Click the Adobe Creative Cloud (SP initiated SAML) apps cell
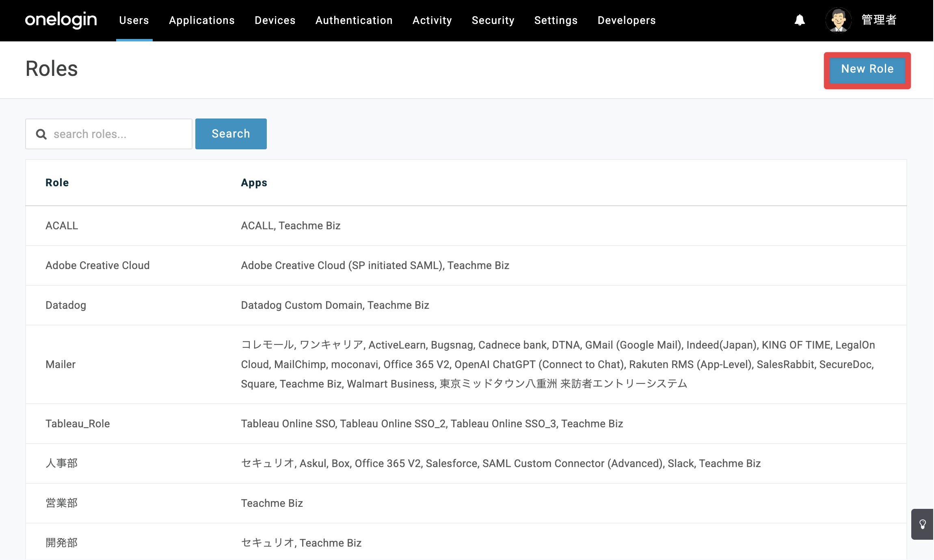The width and height of the screenshot is (934, 560). tap(375, 265)
